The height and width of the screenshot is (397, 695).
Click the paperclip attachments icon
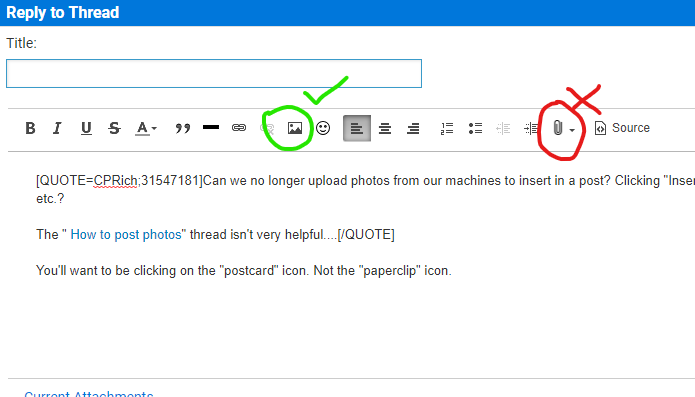coord(558,128)
